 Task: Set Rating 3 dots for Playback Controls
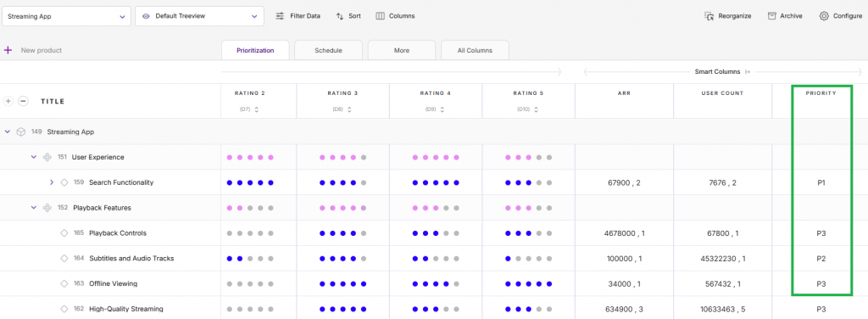(x=342, y=233)
